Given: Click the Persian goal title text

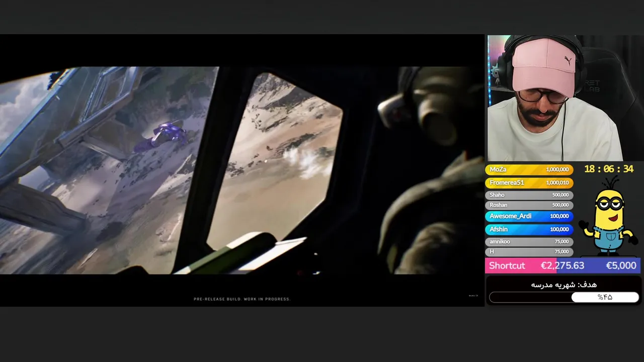Looking at the screenshot, I should tap(563, 285).
